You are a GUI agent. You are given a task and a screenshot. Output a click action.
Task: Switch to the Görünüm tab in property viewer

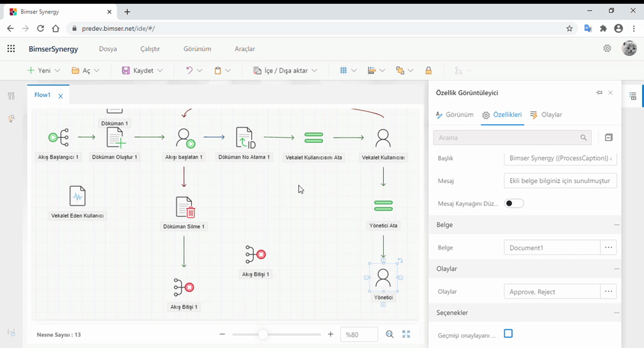tap(455, 115)
